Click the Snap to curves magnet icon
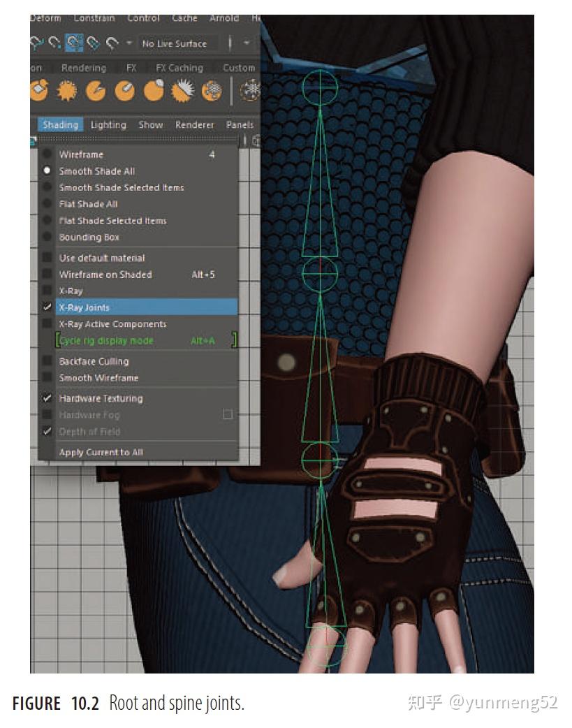This screenshot has width=572, height=728. pyautogui.click(x=56, y=42)
